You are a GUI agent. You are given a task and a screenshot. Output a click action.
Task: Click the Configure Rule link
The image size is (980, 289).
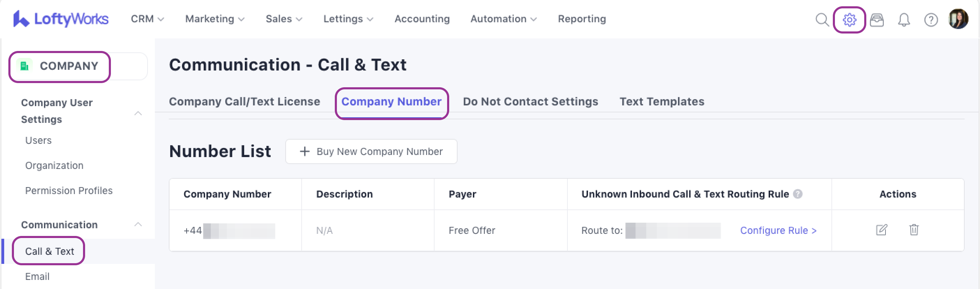point(778,230)
